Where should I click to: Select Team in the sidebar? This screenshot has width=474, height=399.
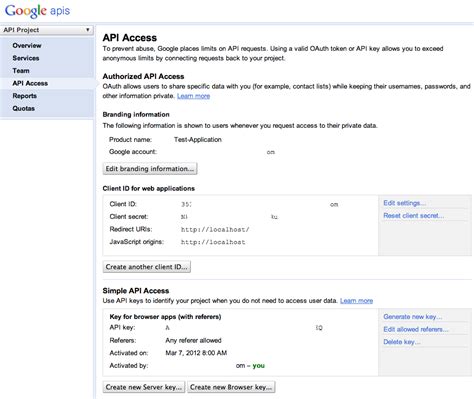pyautogui.click(x=21, y=71)
